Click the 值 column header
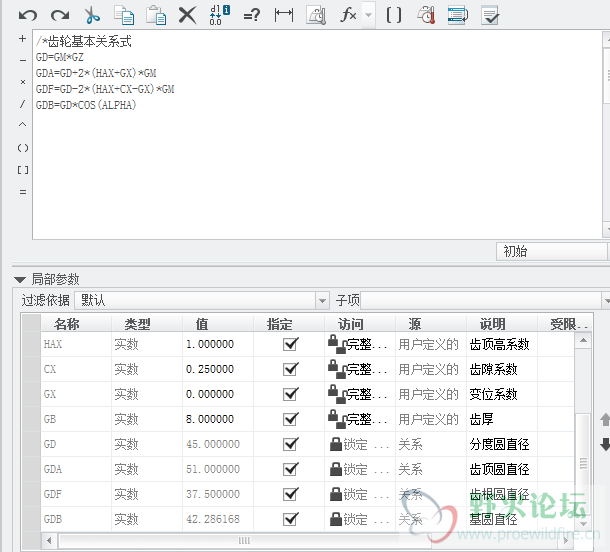The height and width of the screenshot is (552, 610). (x=218, y=324)
